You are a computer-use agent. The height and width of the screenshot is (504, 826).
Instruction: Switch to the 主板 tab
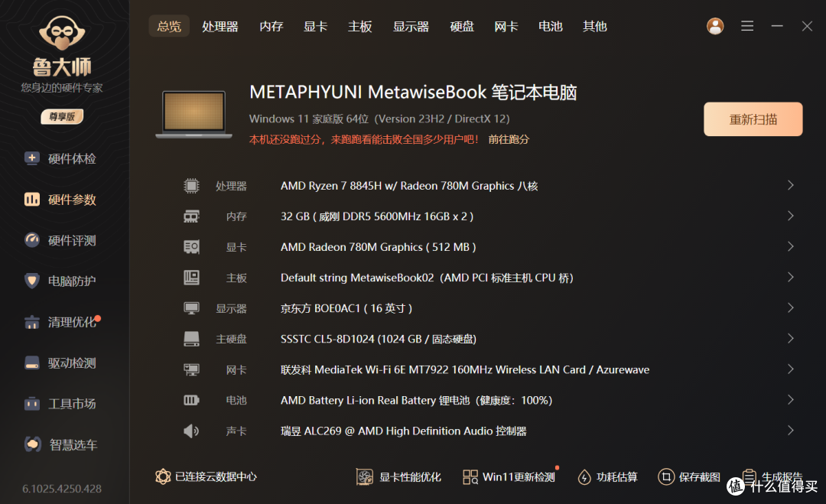tap(359, 26)
